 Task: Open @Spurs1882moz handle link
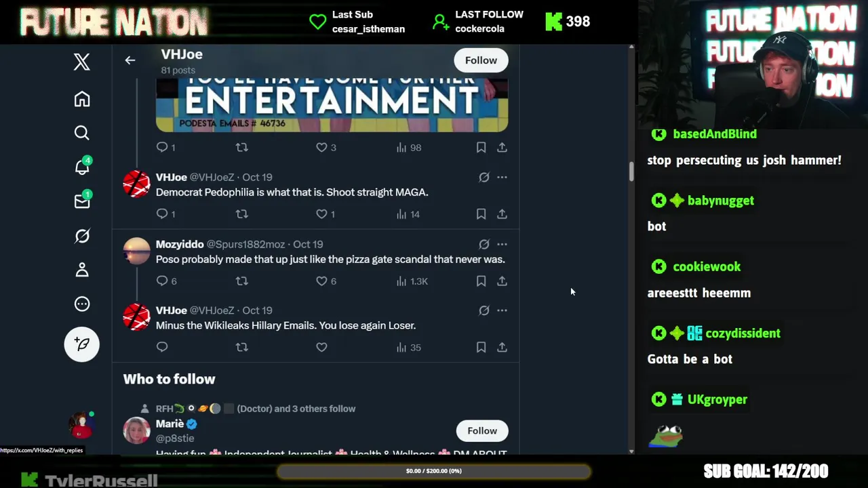(245, 244)
